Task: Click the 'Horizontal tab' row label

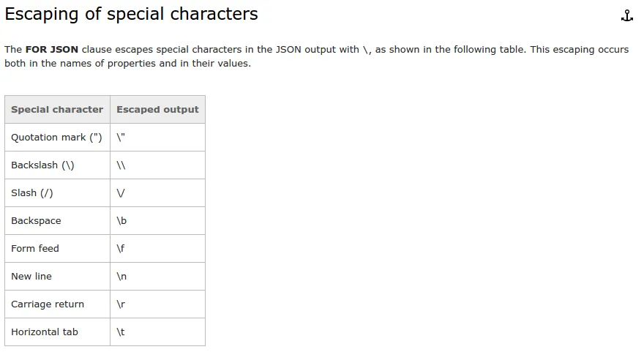Action: pyautogui.click(x=45, y=332)
